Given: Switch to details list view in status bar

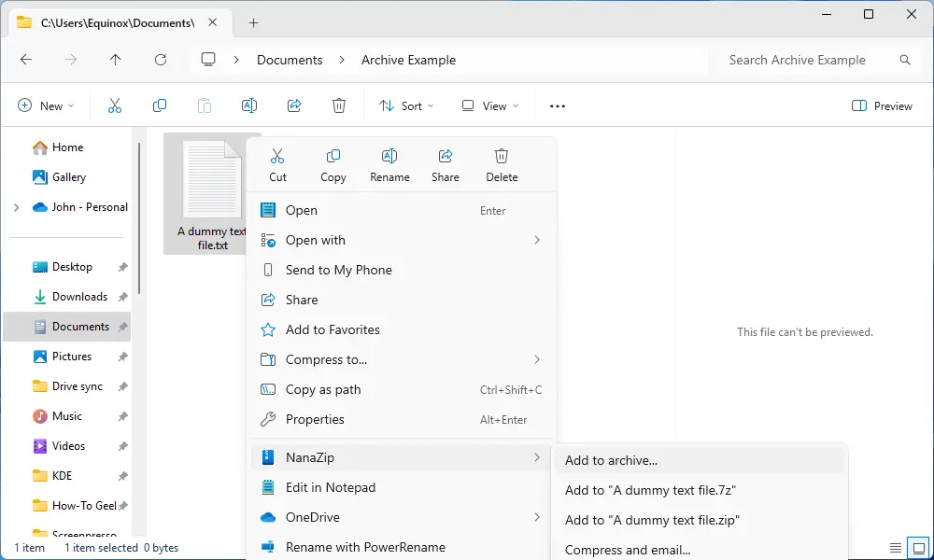Looking at the screenshot, I should 896,548.
